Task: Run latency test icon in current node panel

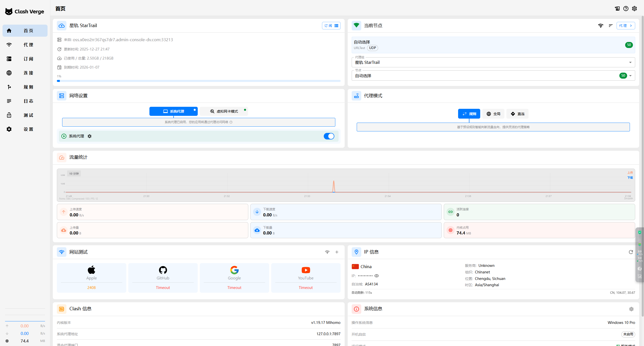Action: 601,26
